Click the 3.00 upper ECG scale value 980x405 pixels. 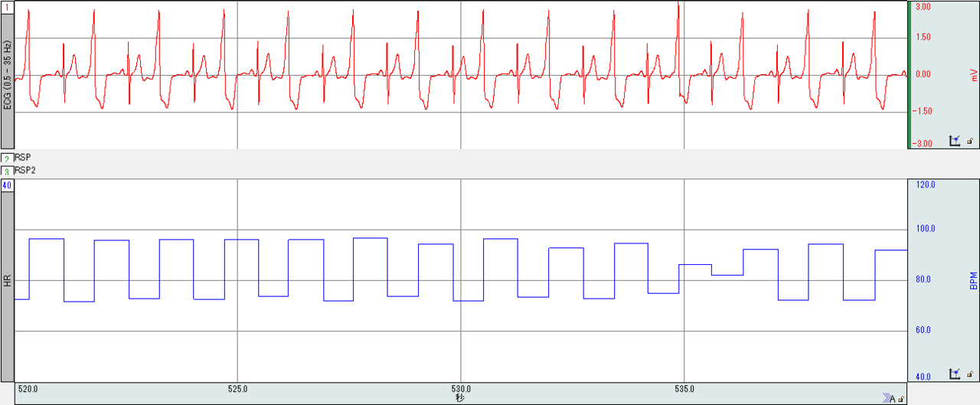pyautogui.click(x=923, y=6)
